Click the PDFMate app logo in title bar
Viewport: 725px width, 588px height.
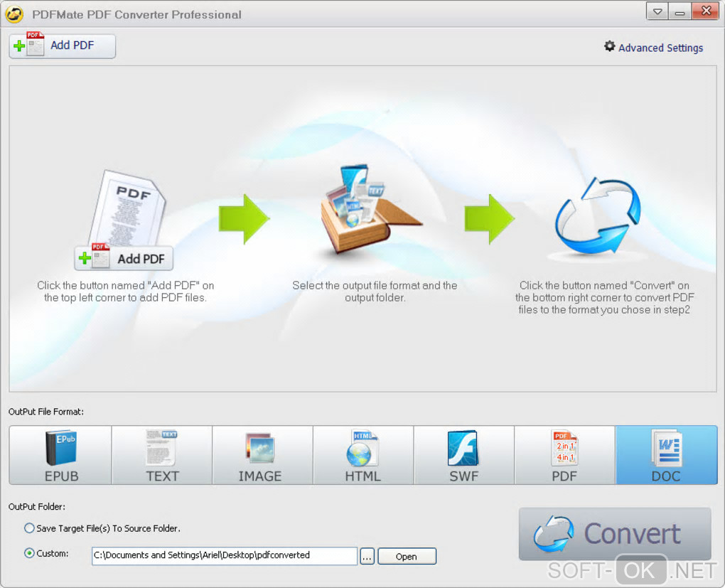(14, 14)
